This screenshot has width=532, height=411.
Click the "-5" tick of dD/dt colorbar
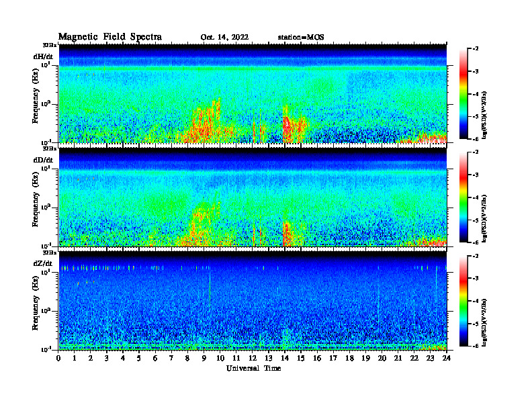(x=476, y=220)
